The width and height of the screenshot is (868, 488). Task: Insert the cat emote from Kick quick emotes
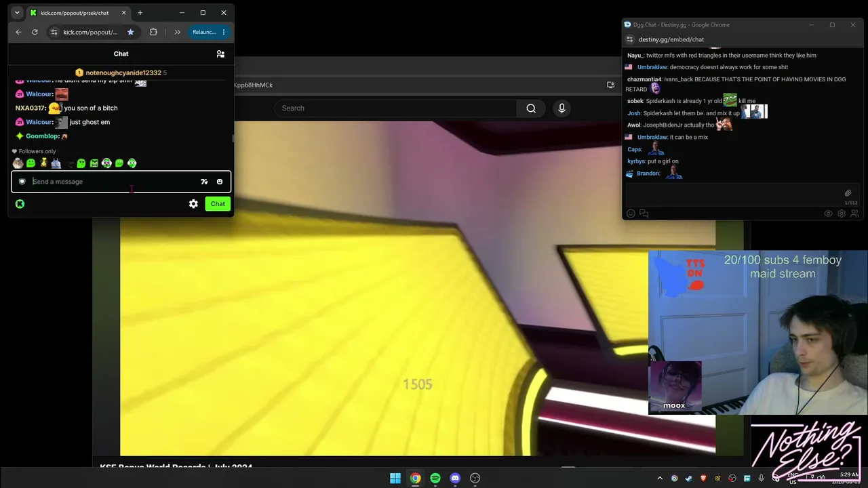coord(18,163)
